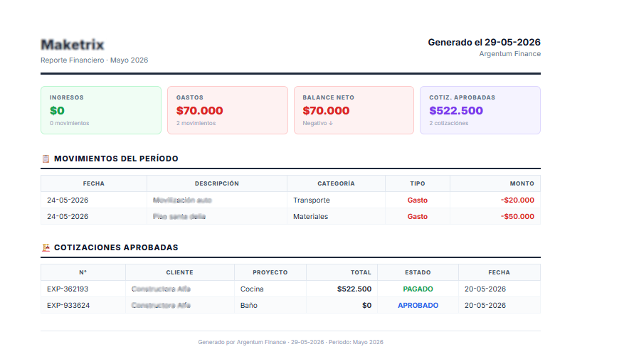Viewport: 624px width, 364px height.
Task: Click the clipboard icon beside Movimientos del Período
Action: pyautogui.click(x=46, y=159)
